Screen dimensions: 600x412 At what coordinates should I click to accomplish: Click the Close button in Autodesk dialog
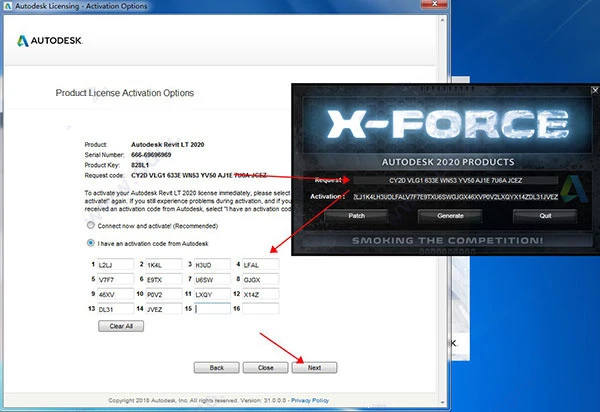tap(266, 368)
